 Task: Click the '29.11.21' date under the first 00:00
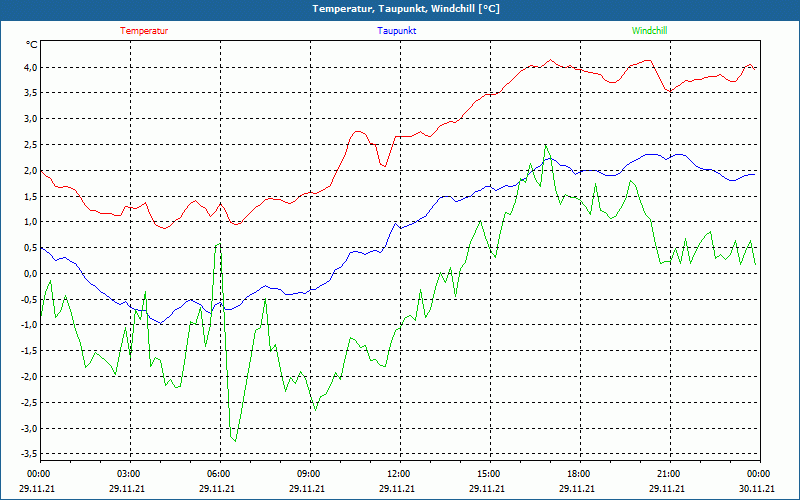point(37,488)
